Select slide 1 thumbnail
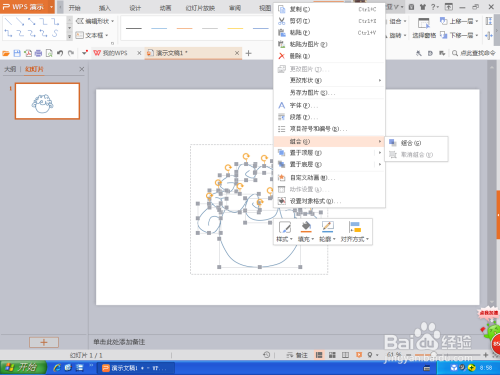Image resolution: width=500 pixels, height=375 pixels. pos(47,101)
